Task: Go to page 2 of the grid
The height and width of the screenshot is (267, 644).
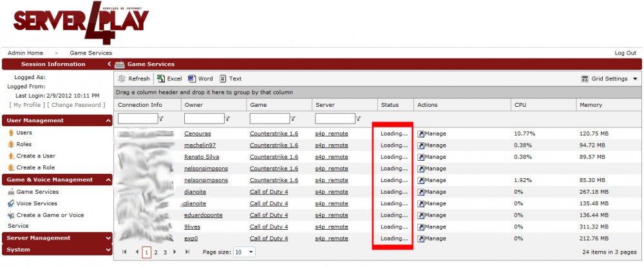Action: (x=156, y=252)
